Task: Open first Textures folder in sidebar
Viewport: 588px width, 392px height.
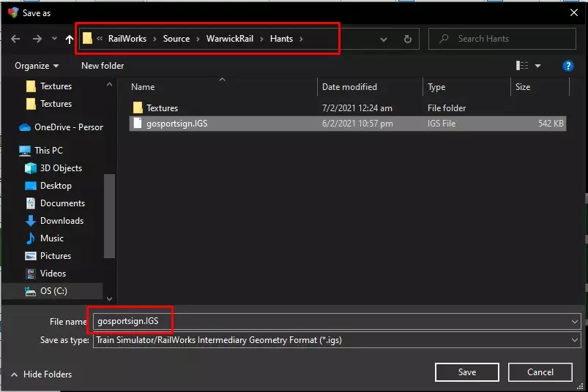Action: point(49,86)
